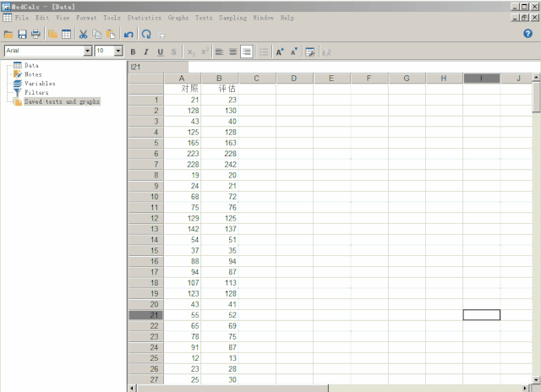
Task: Open the Statistics menu
Action: click(x=144, y=18)
